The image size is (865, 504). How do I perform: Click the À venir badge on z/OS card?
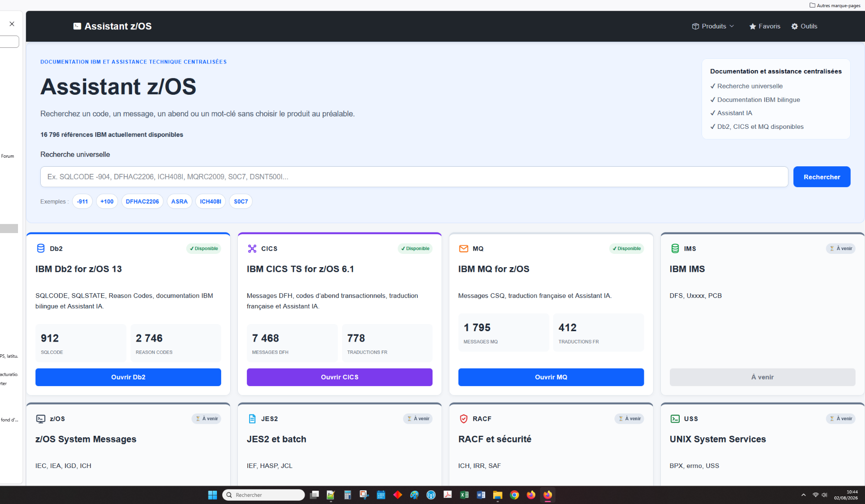(x=206, y=419)
